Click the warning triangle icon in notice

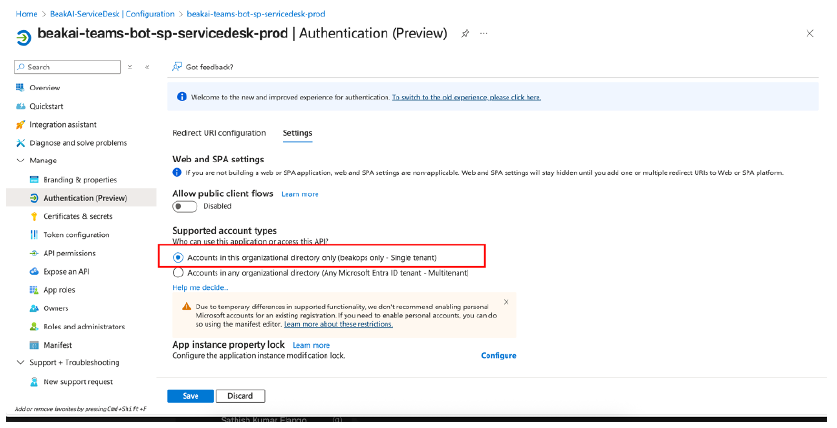tap(186, 306)
